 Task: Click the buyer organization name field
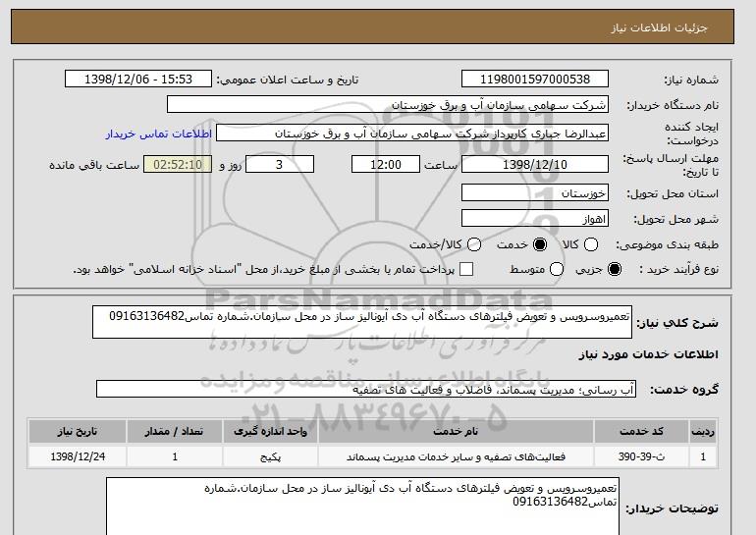tap(388, 105)
